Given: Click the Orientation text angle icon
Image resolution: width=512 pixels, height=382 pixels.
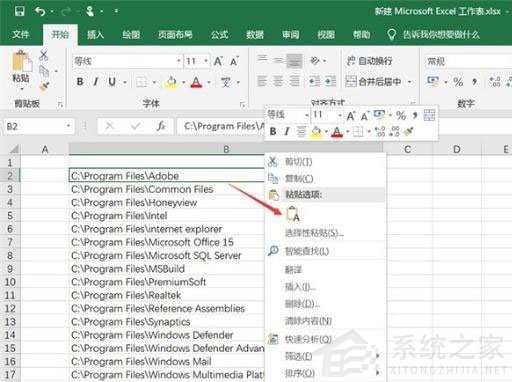Looking at the screenshot, I should click(x=315, y=61).
